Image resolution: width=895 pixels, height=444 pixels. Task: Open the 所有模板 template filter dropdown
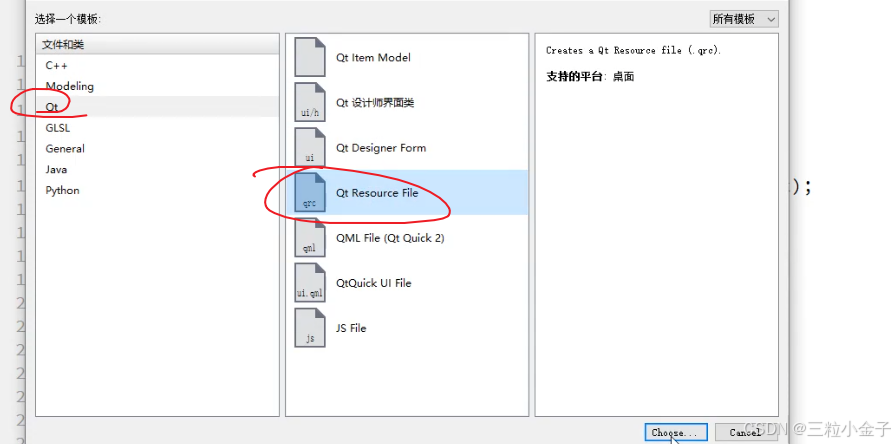(x=744, y=19)
